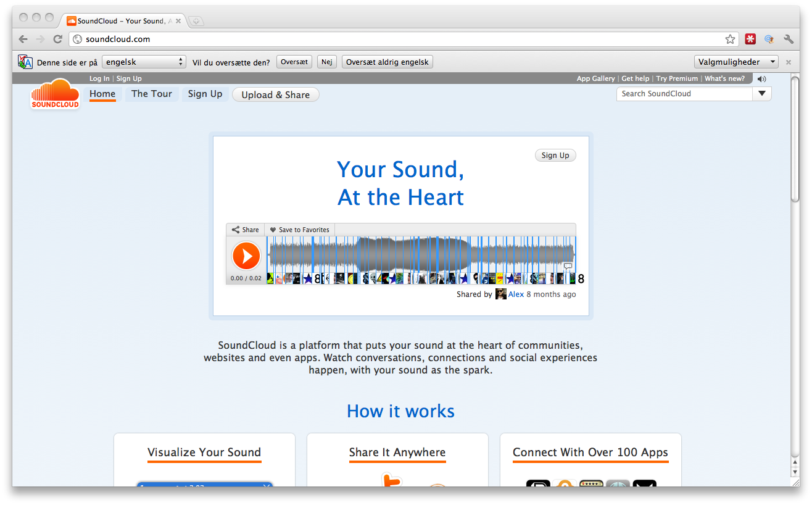Viewport: 812px width, 505px height.
Task: Dismiss the translation bar
Action: tap(788, 62)
